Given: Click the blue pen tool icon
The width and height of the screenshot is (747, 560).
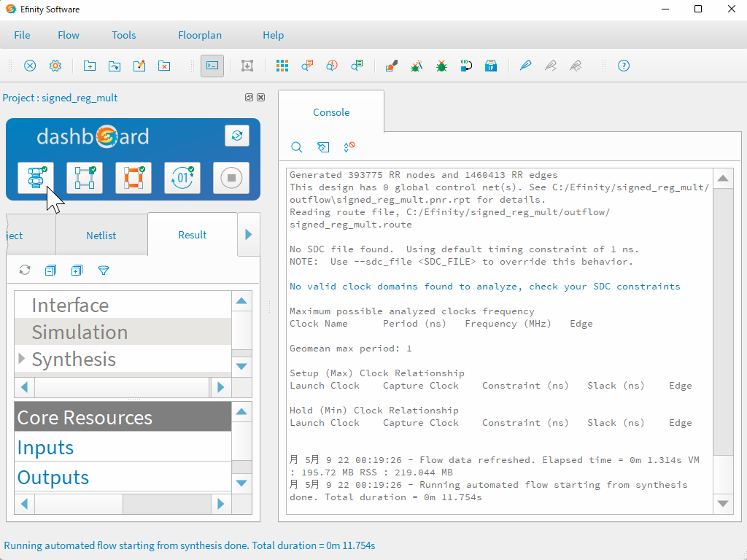Looking at the screenshot, I should (525, 66).
